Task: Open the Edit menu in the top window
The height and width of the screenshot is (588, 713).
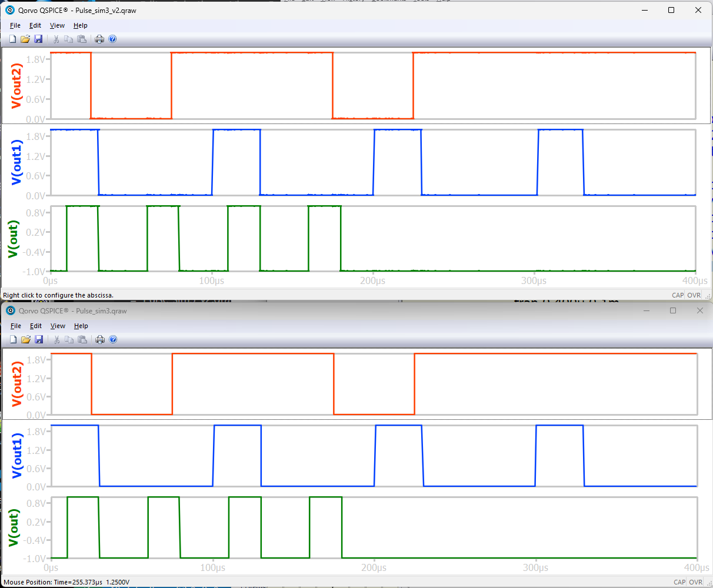Action: coord(35,25)
